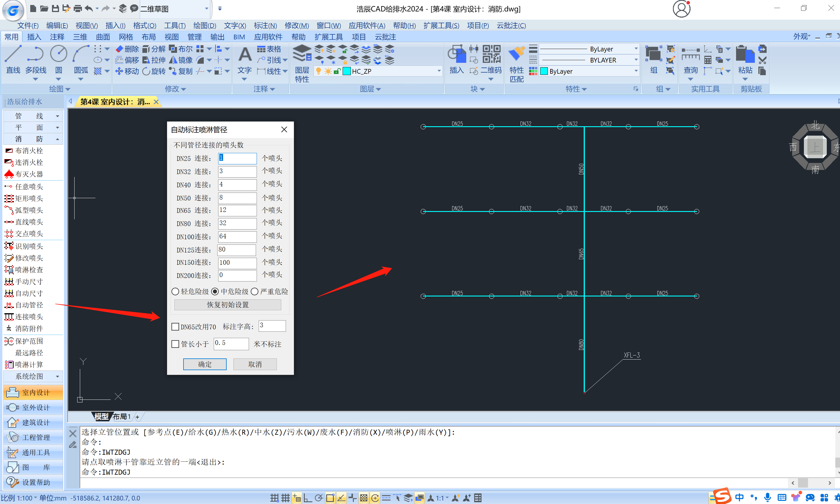Enable the DN65改用70 checkbox

(x=175, y=327)
